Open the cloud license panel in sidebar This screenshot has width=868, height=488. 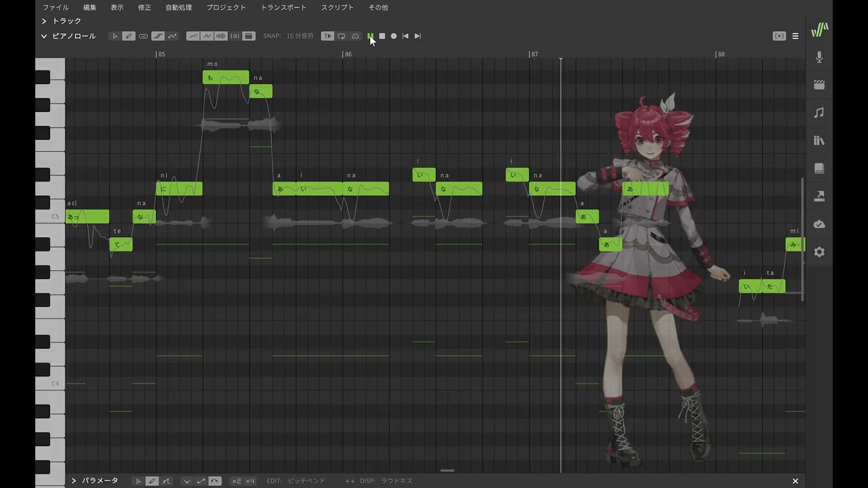point(819,224)
